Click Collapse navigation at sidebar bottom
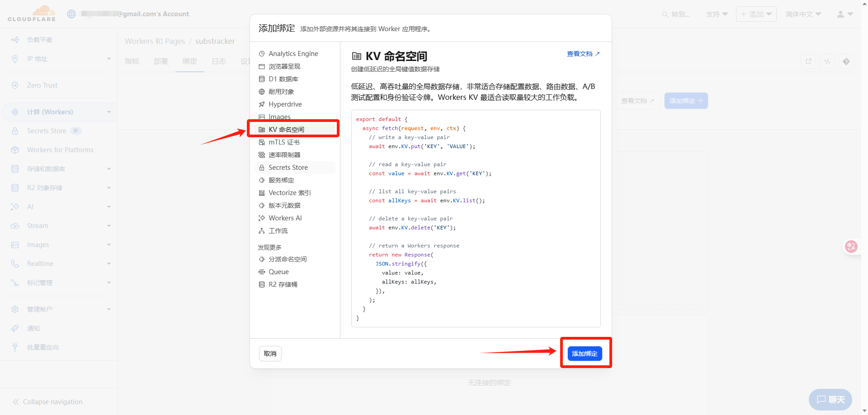 click(47, 402)
